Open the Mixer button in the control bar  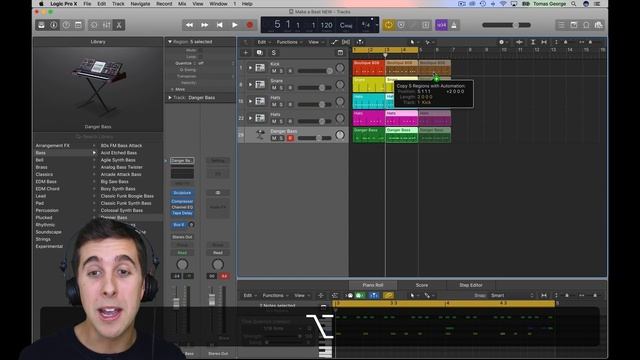pyautogui.click(x=107, y=25)
